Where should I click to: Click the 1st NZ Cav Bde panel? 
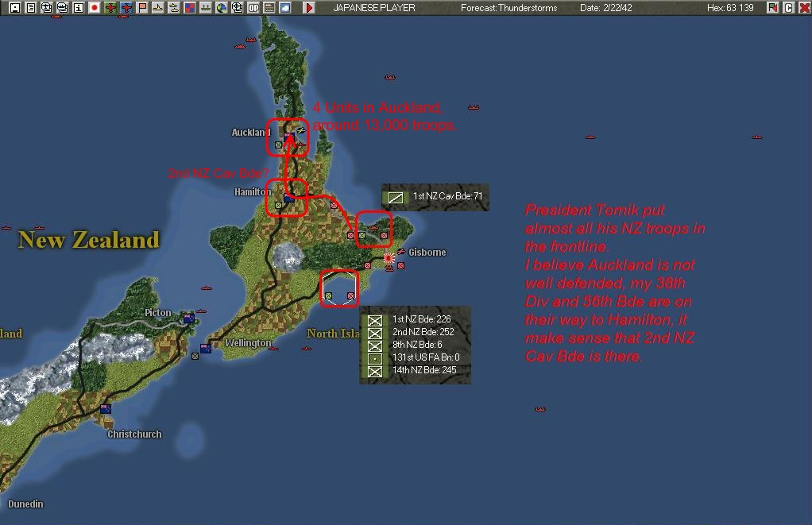433,197
